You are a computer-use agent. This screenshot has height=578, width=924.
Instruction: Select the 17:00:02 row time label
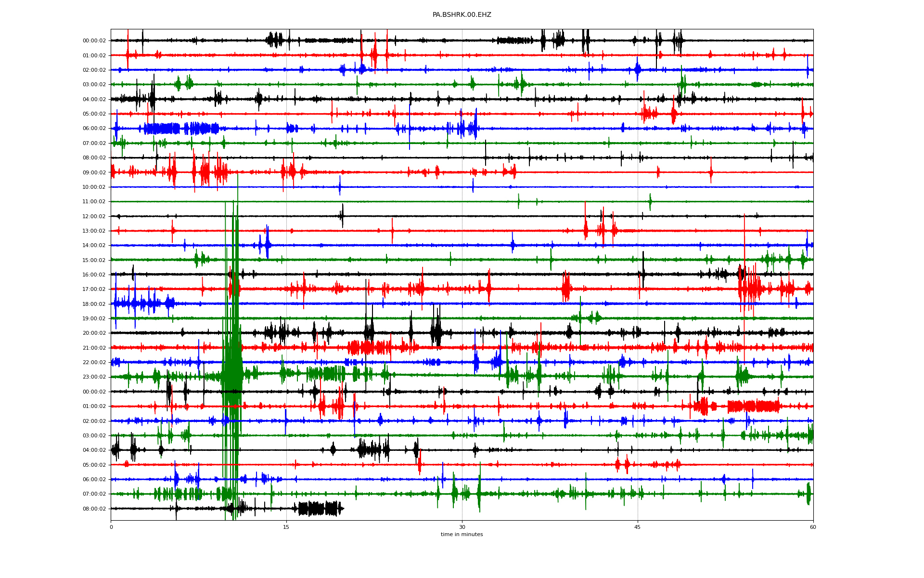point(94,289)
